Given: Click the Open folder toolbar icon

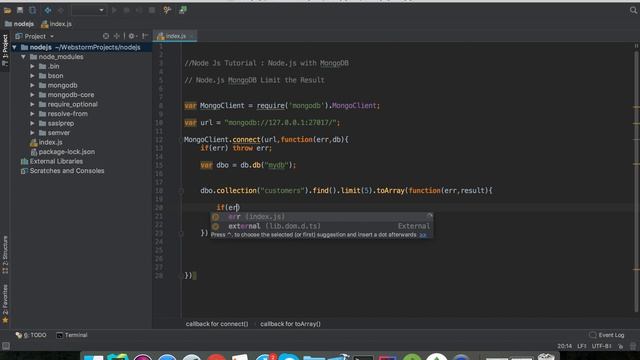Looking at the screenshot, I should (x=7, y=10).
